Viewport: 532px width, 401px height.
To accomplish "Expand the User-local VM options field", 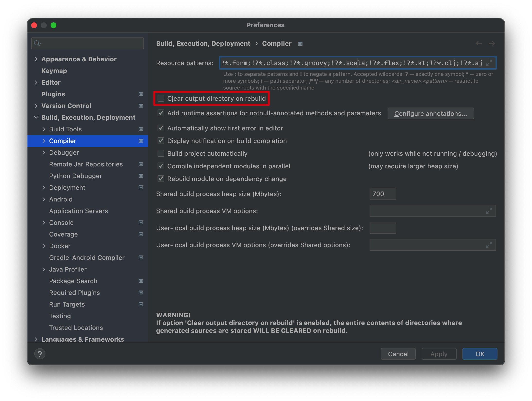I will [489, 245].
